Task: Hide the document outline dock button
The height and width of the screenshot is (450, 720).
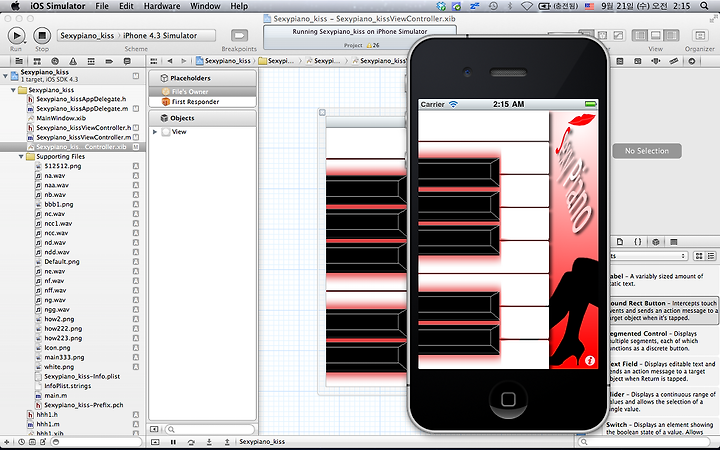Action: coord(154,429)
